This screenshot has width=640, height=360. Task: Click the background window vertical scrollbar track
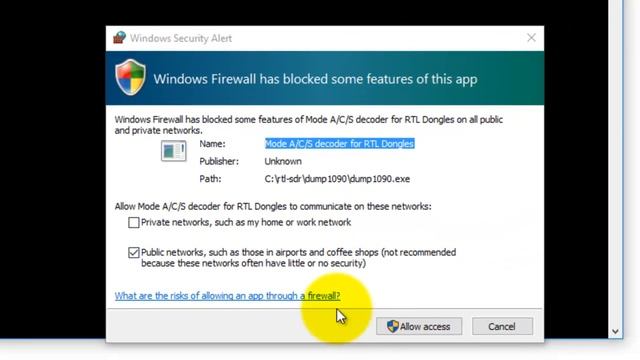(x=616, y=163)
